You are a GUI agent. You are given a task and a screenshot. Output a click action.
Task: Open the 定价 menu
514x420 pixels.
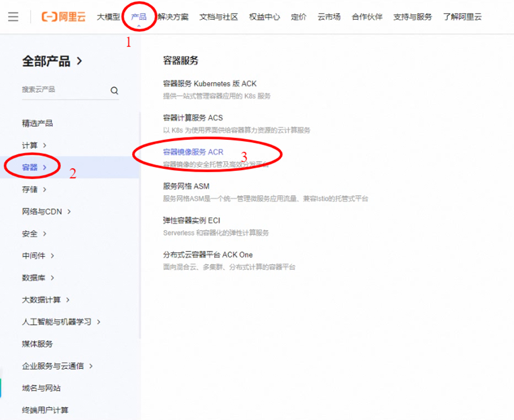(299, 17)
